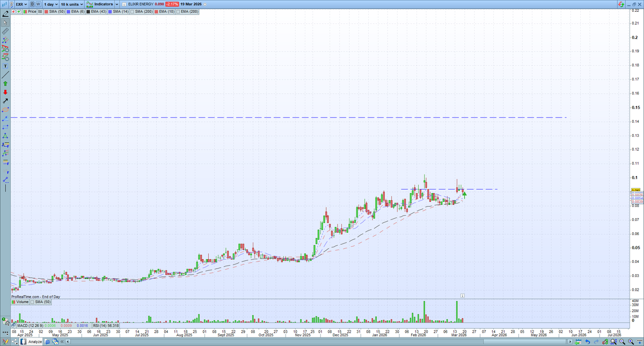Click the panels icon beside MACD

[13, 326]
